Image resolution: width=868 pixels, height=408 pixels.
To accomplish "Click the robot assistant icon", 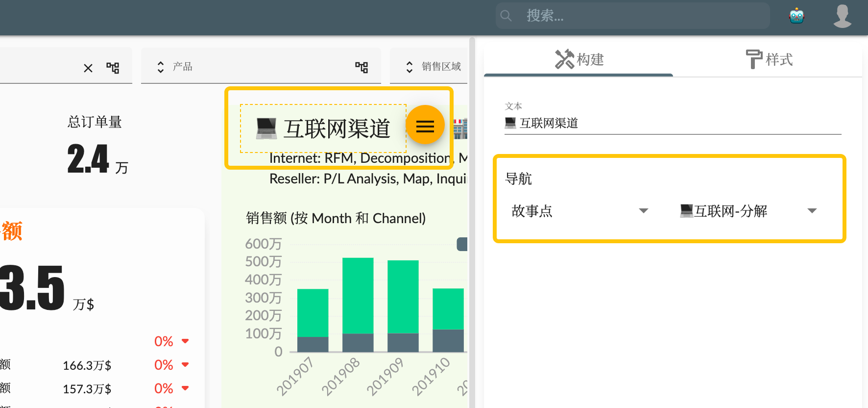I will [x=796, y=16].
